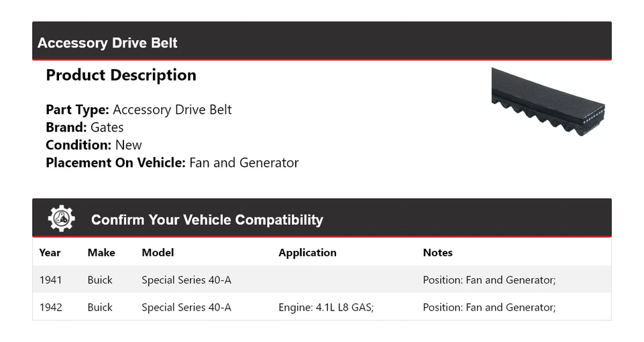The height and width of the screenshot is (342, 644).
Task: Click the Notes column header
Action: pos(437,253)
